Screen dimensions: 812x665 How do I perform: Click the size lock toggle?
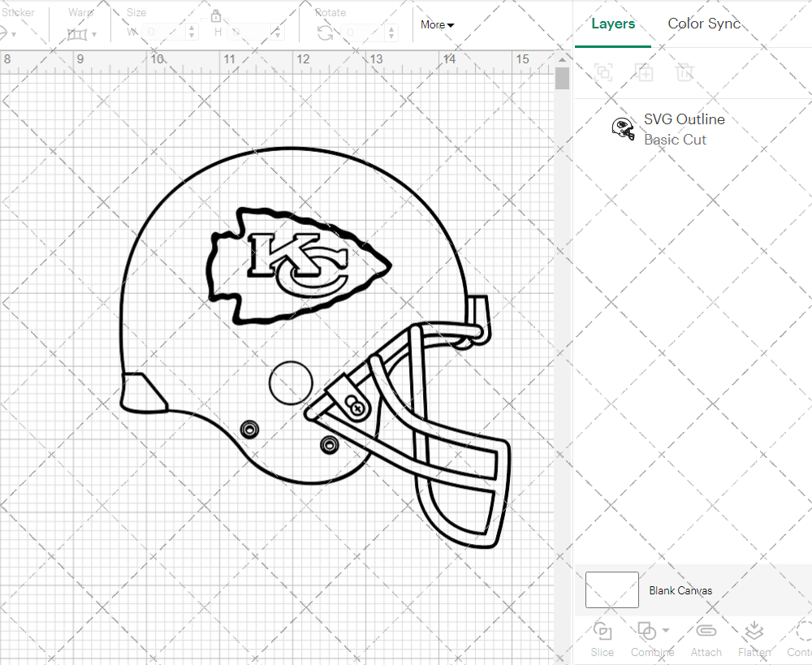[x=215, y=15]
